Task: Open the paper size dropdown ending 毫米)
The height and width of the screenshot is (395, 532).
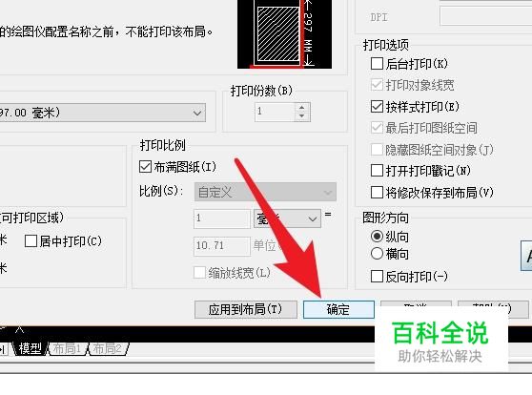Action: (102, 113)
